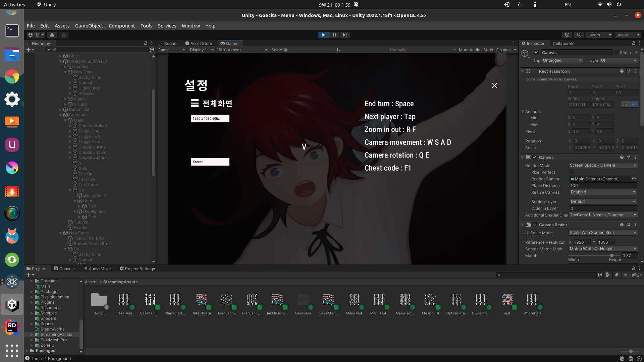Open the Temp folder in StreamingAssets

(x=99, y=300)
